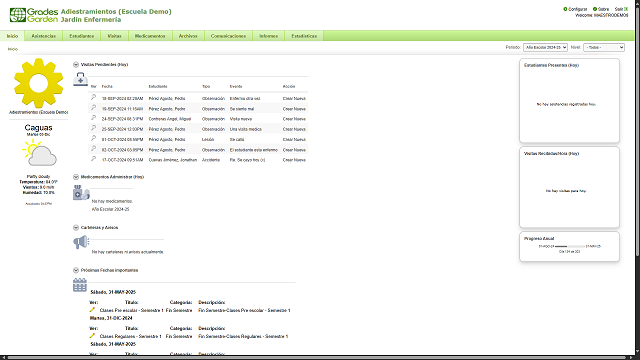
Task: Open the yellow gear school icon
Action: tap(38, 83)
